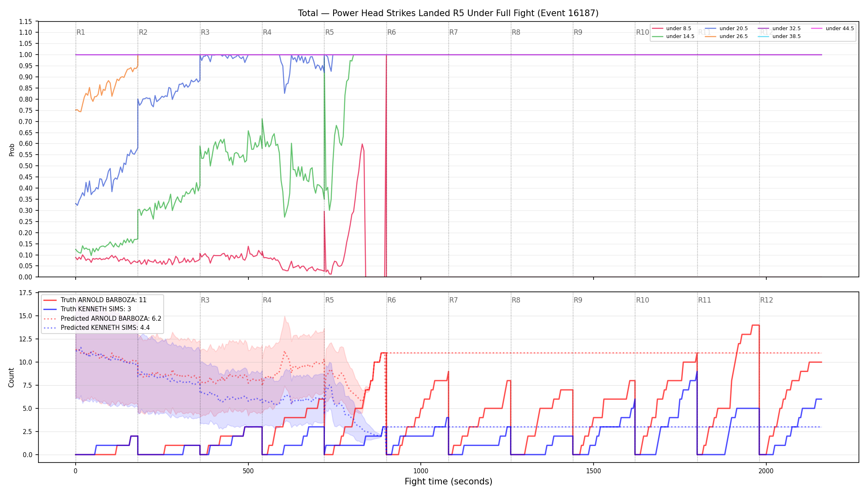Click the R11 round label in the lower chart
Viewport: 868px width, 496px height.
pyautogui.click(x=705, y=300)
